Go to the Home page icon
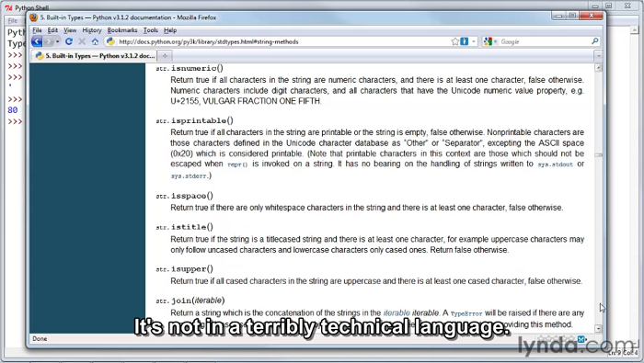644x363 pixels. tap(95, 41)
